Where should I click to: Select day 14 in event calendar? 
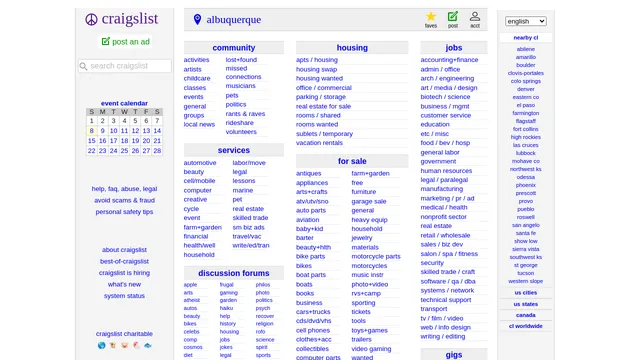(157, 131)
